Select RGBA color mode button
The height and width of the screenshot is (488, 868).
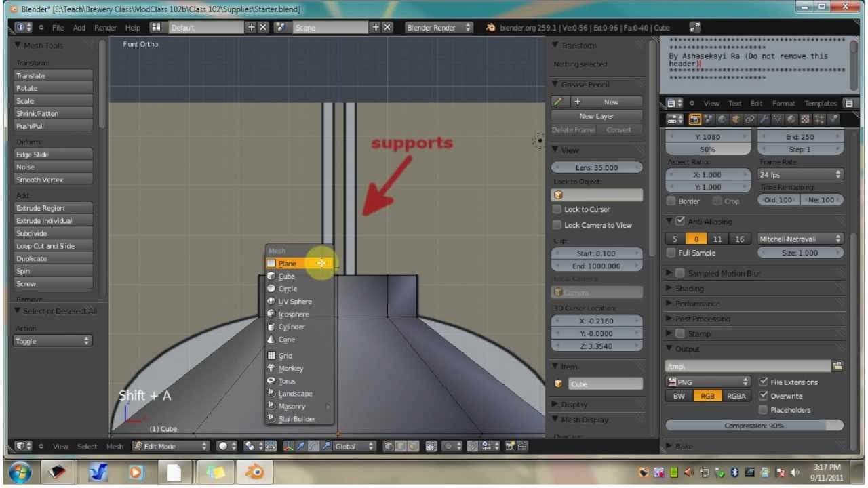736,396
